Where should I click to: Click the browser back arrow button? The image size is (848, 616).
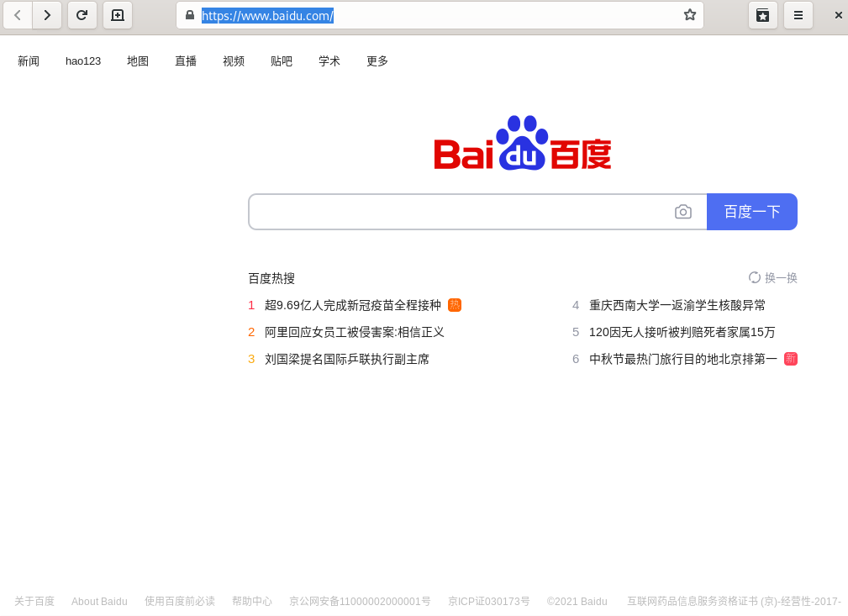18,15
